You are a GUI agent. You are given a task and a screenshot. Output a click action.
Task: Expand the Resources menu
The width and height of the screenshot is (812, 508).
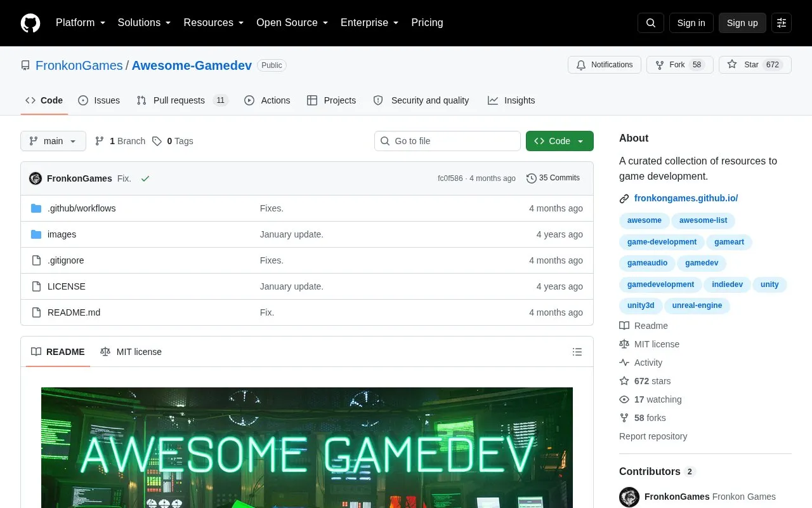(x=214, y=23)
